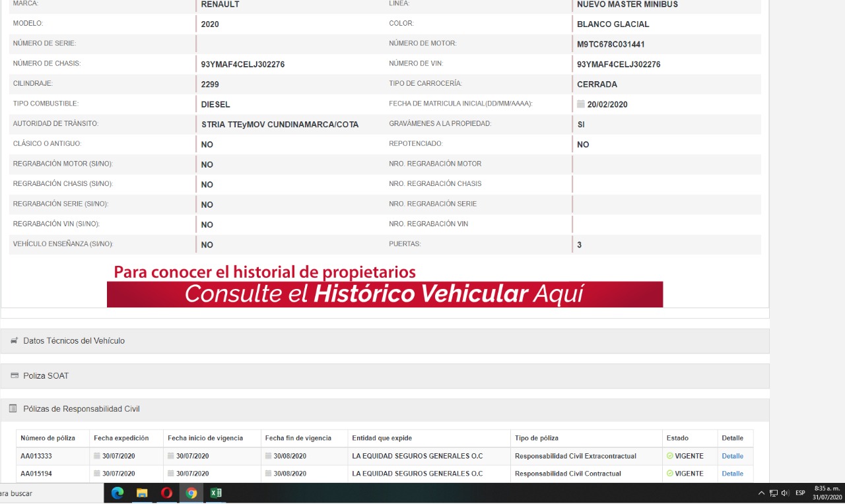This screenshot has width=845, height=504.
Task: Show hidden system tray icons
Action: coord(761,493)
